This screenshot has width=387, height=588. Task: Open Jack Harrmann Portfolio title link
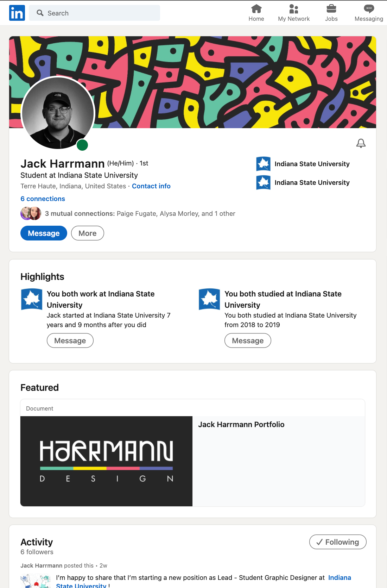(x=241, y=424)
